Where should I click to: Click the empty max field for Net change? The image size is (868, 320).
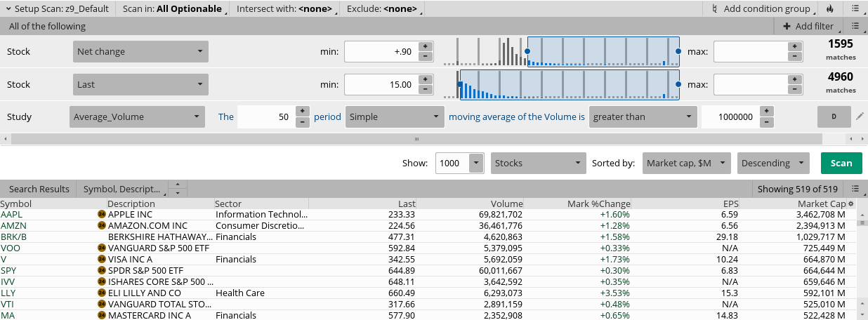(751, 52)
